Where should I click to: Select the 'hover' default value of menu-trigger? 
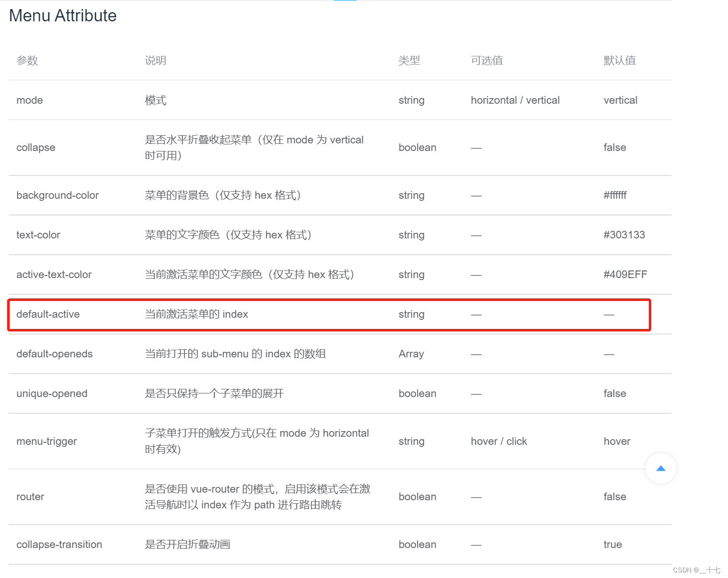click(617, 441)
